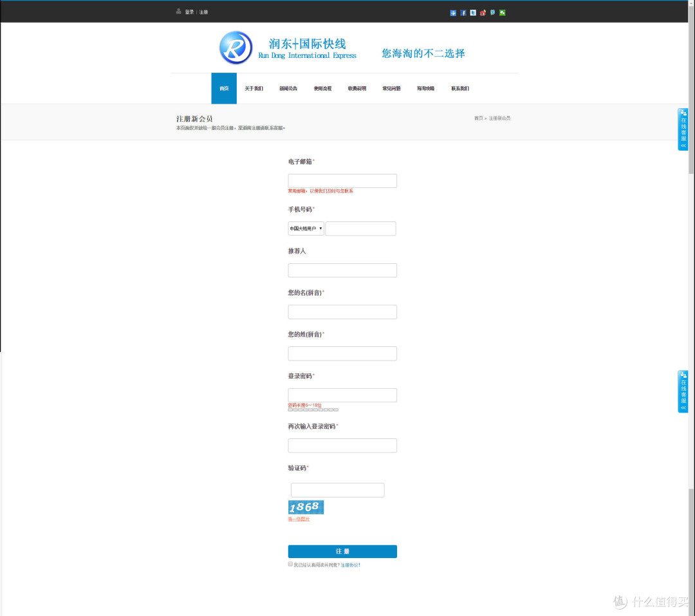Open the Sina Weibo share icon
The height and width of the screenshot is (616, 695).
483,13
